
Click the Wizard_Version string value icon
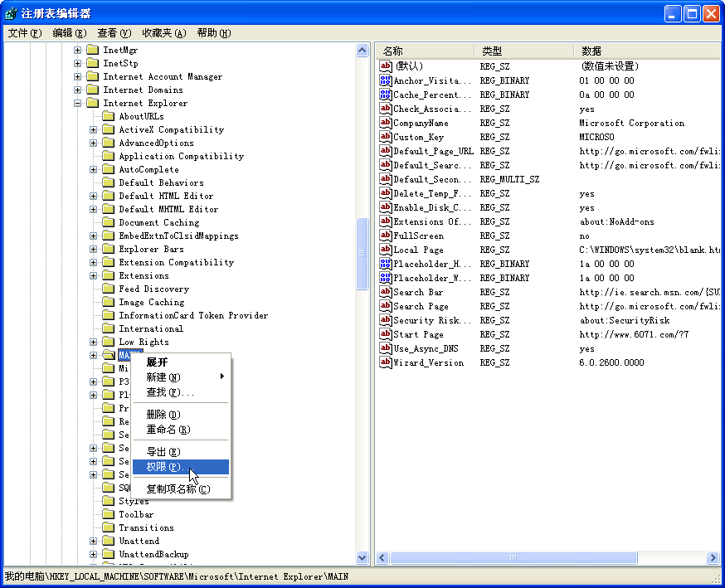[385, 362]
